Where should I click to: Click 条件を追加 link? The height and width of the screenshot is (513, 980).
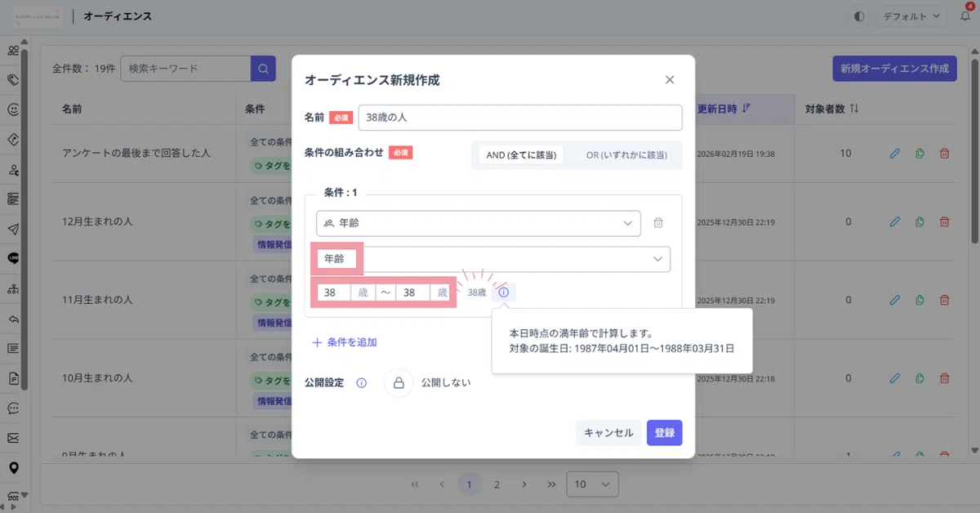point(345,342)
